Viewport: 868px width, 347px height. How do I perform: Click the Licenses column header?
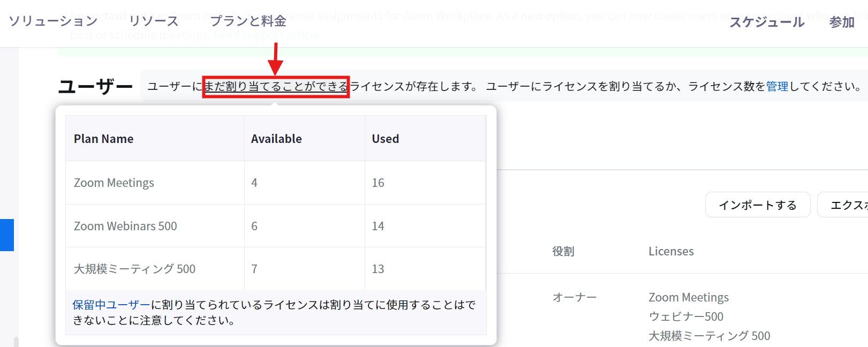click(x=671, y=251)
